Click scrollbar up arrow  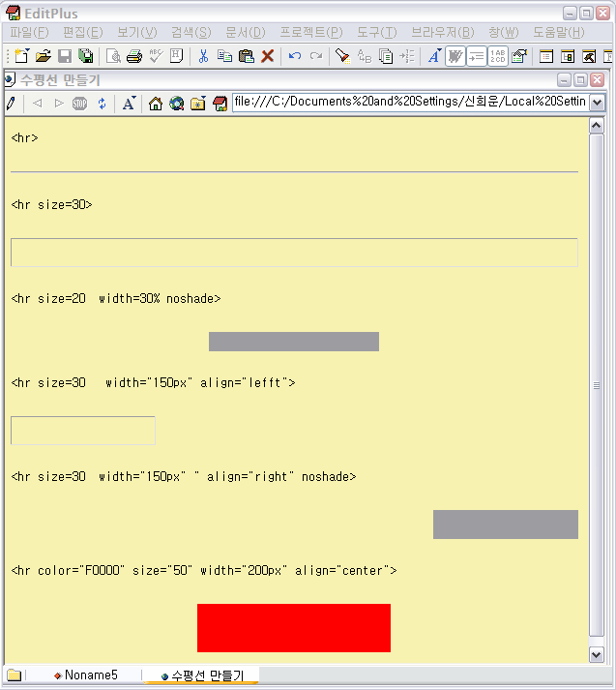pyautogui.click(x=597, y=126)
